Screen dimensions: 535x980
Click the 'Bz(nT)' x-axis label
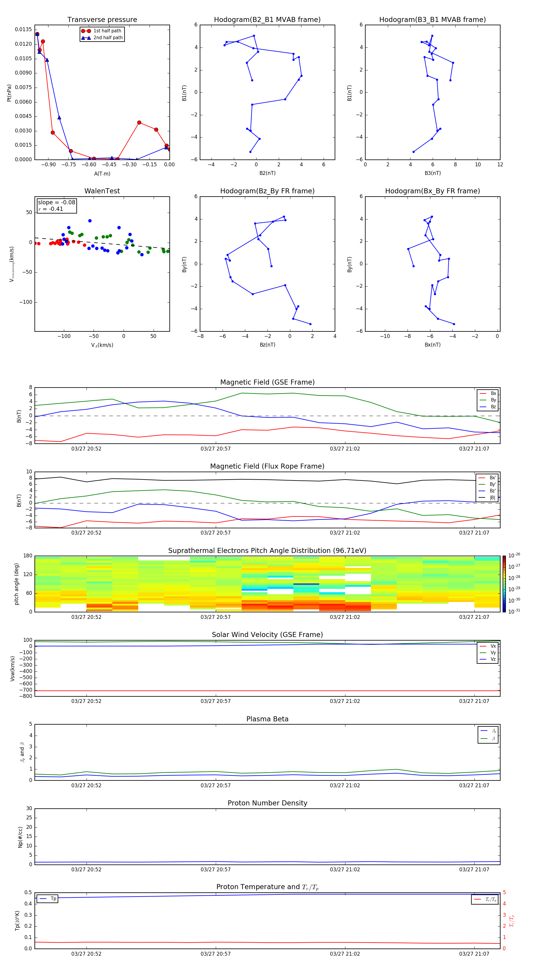tap(267, 345)
